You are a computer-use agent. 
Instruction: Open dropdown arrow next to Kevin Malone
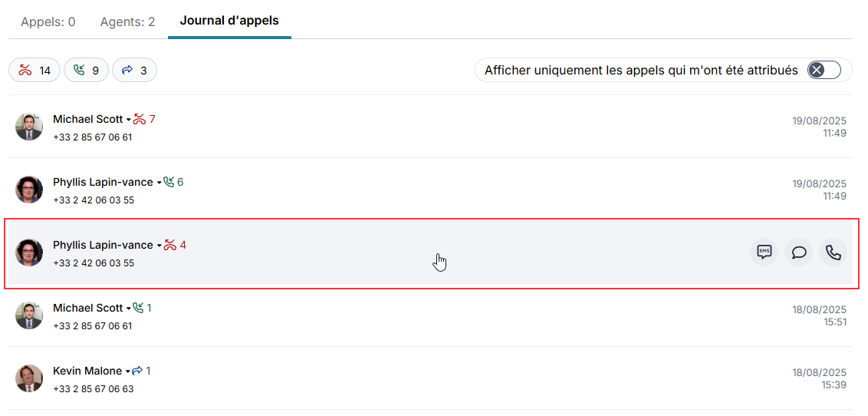pos(128,371)
